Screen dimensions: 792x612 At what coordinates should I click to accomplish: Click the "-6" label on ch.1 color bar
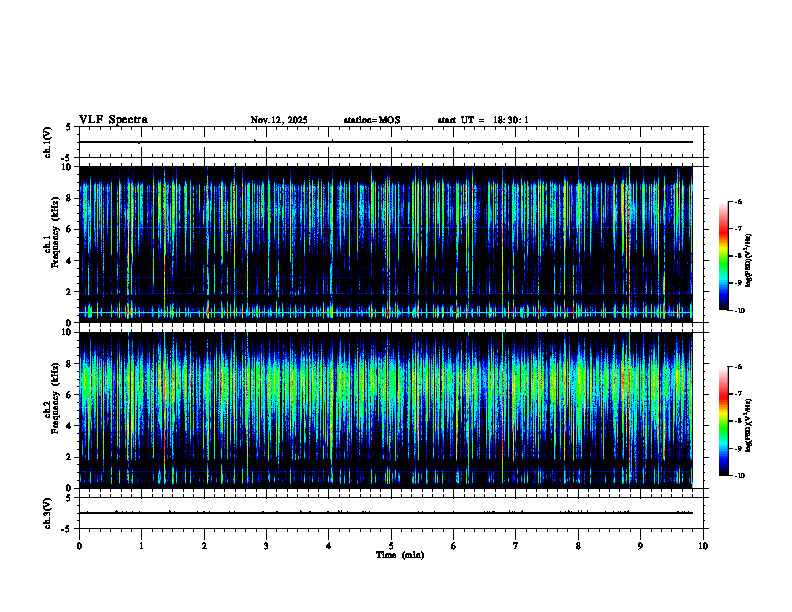(x=738, y=202)
